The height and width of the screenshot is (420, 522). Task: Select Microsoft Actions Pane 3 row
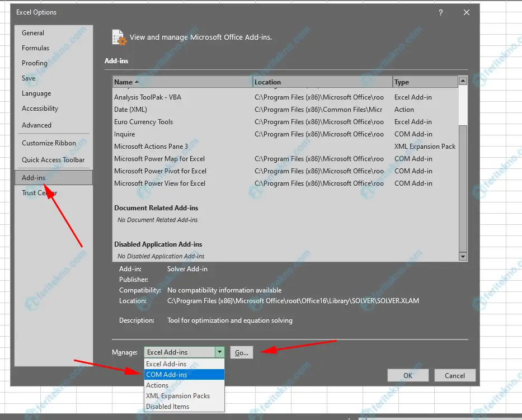click(285, 147)
